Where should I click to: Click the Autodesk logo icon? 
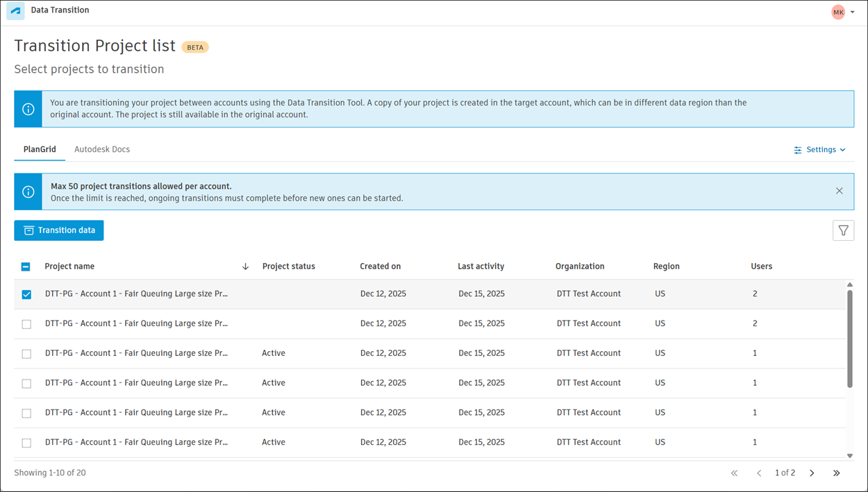click(x=15, y=11)
